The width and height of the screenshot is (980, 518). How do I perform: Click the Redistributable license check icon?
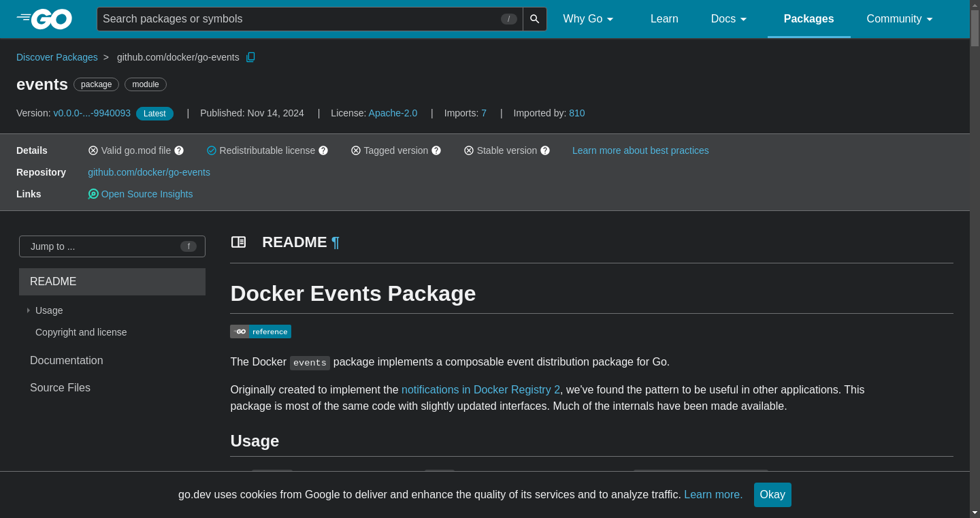212,150
